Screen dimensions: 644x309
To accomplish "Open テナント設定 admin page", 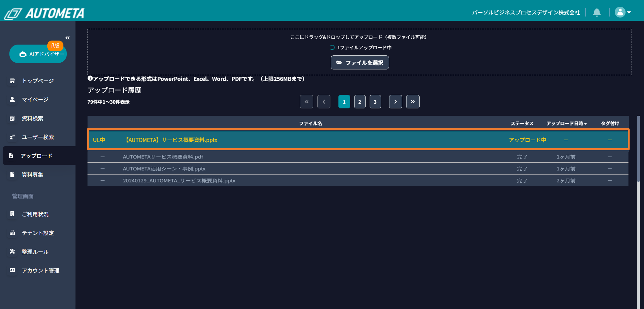I will point(38,233).
